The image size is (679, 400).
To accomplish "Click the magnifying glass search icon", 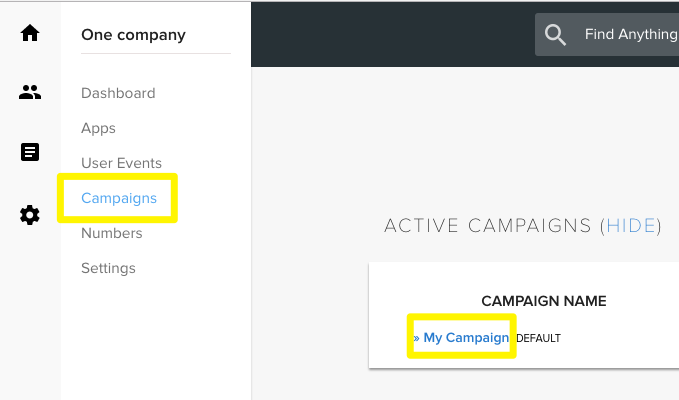I will click(x=555, y=35).
